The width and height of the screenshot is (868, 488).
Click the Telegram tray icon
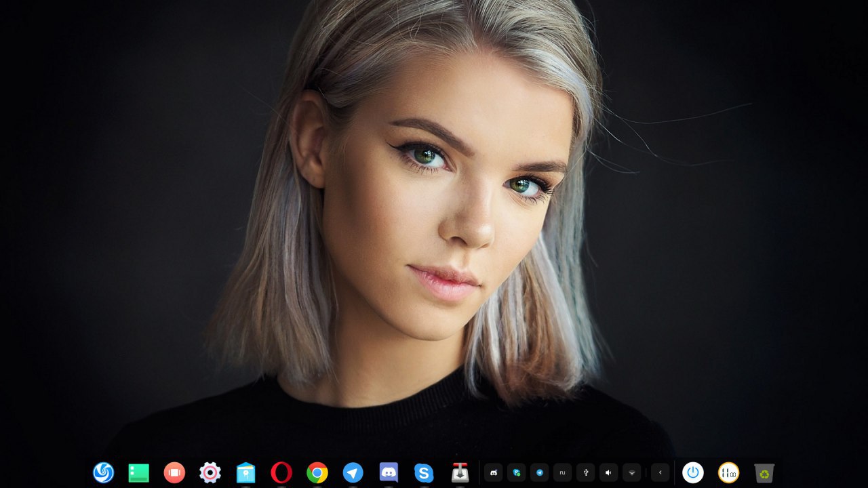coord(540,472)
